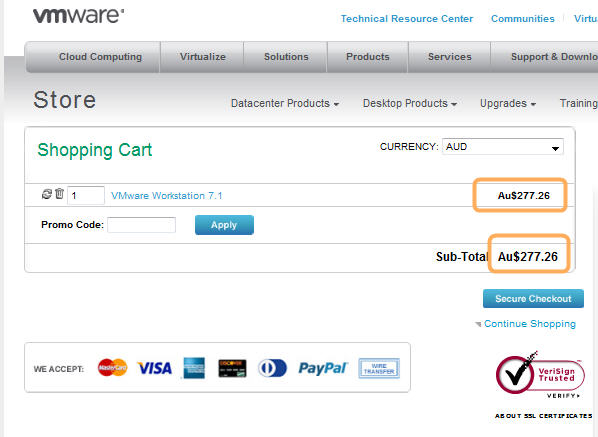Remove item using the trash icon
This screenshot has height=437, width=598.
pos(59,194)
